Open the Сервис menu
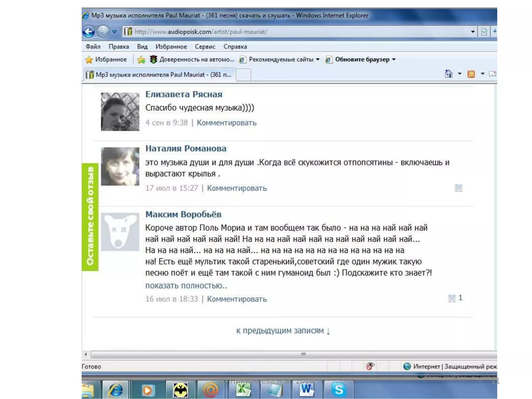 pyautogui.click(x=205, y=46)
